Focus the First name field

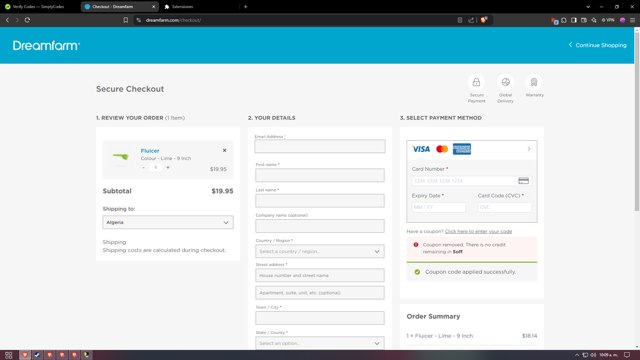320,175
